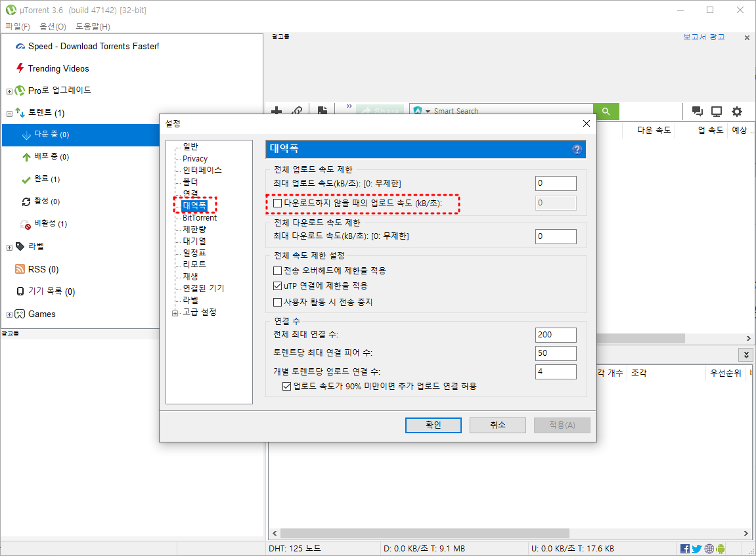Image resolution: width=756 pixels, height=556 pixels.
Task: Click the globe icon in status bar
Action: click(709, 549)
